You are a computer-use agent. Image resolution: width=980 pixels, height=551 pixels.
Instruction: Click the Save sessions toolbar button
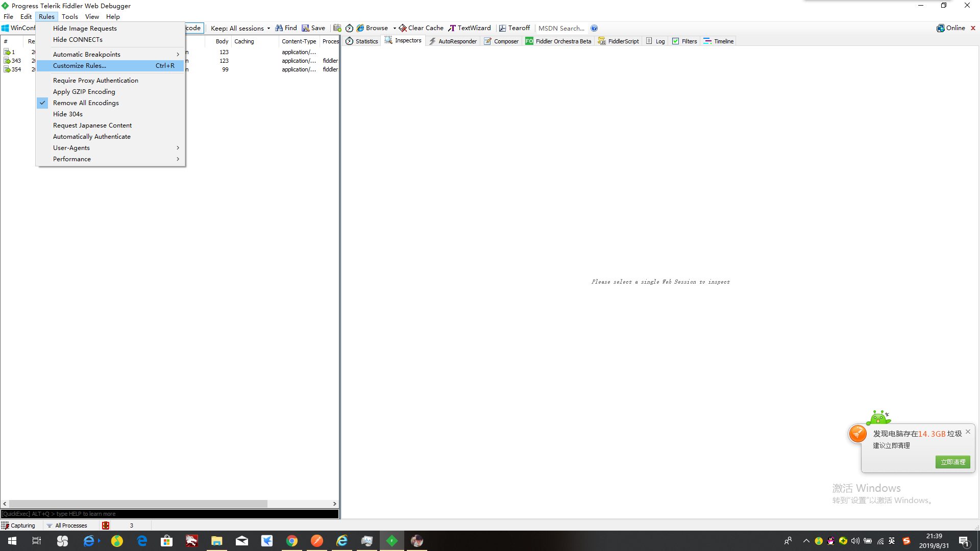(313, 28)
